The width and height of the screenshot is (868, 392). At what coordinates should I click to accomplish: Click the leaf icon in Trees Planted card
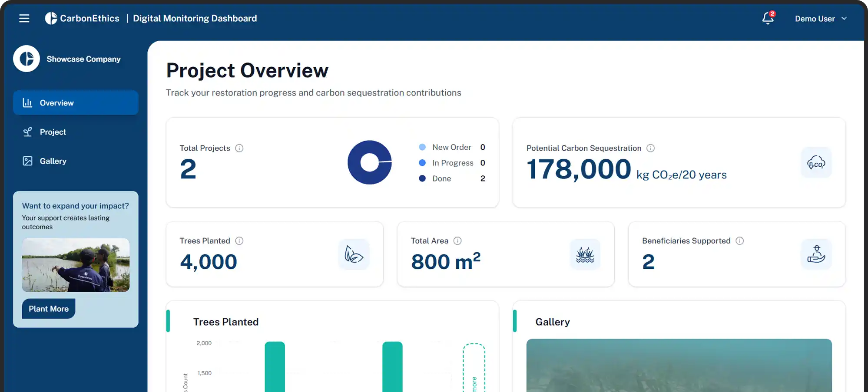coord(354,254)
